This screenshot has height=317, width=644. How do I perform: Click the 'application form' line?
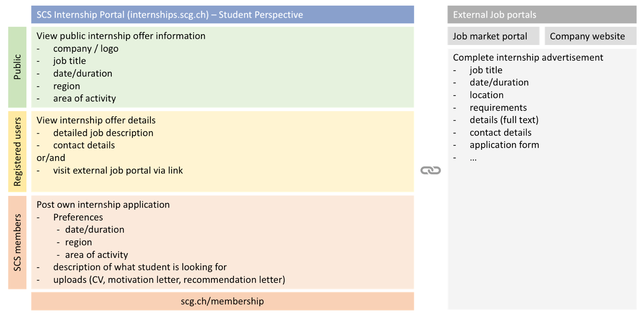504,145
